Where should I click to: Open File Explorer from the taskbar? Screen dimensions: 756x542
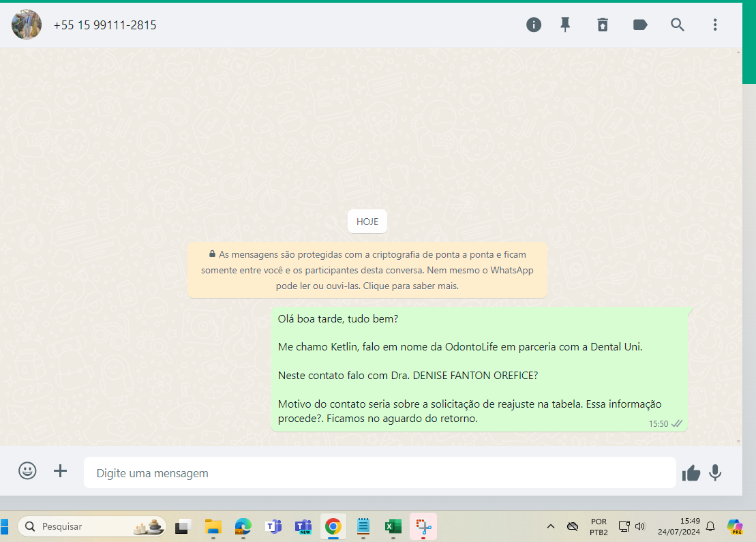point(213,526)
